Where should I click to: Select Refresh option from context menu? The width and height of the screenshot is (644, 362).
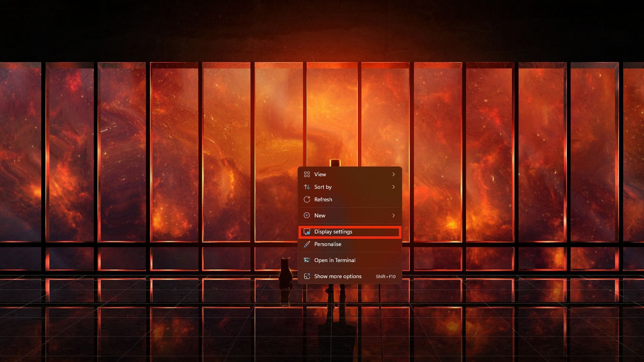(x=323, y=199)
